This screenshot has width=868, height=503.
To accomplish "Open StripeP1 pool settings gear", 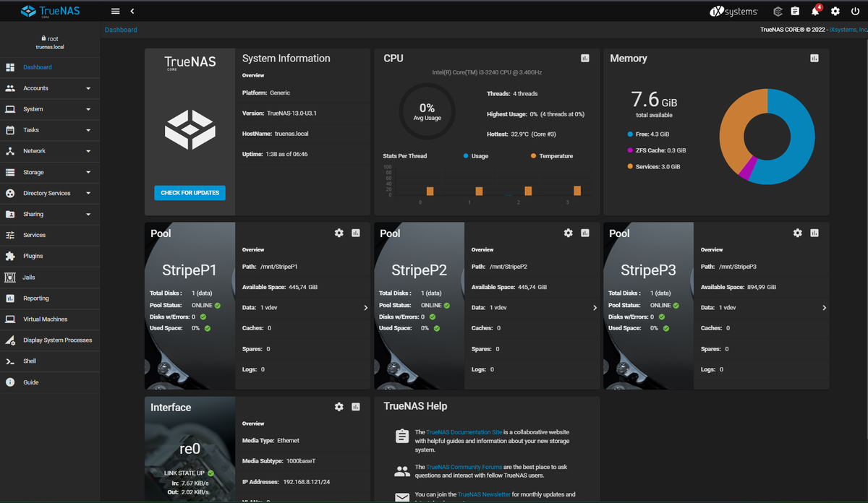I will click(339, 233).
